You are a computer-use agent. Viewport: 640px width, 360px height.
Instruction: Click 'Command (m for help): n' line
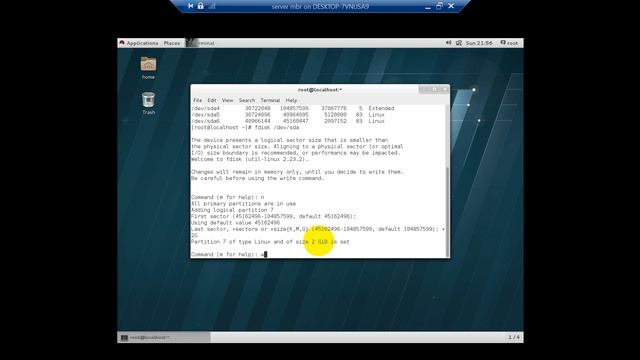click(228, 197)
